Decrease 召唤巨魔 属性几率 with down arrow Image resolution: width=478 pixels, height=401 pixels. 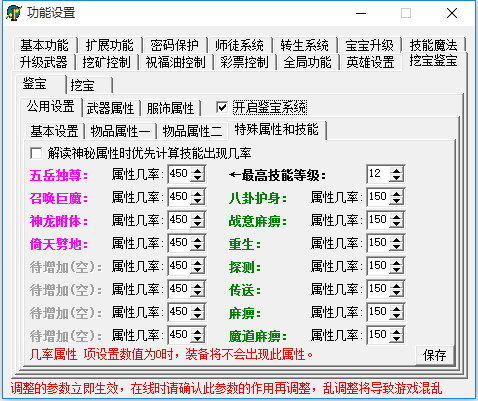click(197, 201)
